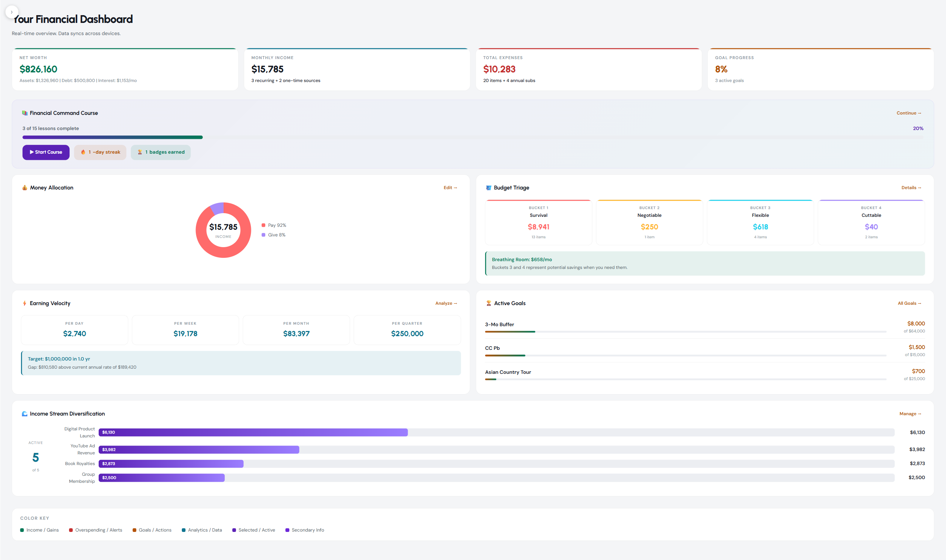Screen dimensions: 946x560
Task: Click the Financial Command Course books icon
Action: [x=24, y=113]
